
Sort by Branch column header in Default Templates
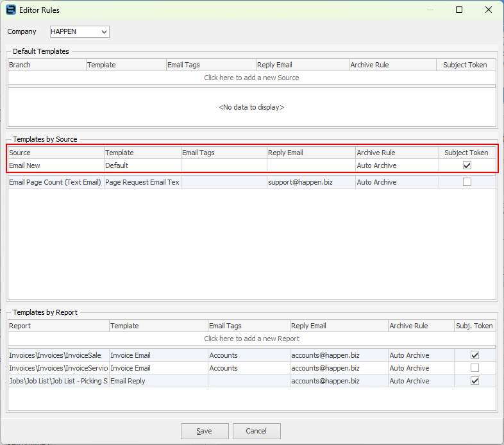[x=47, y=65]
